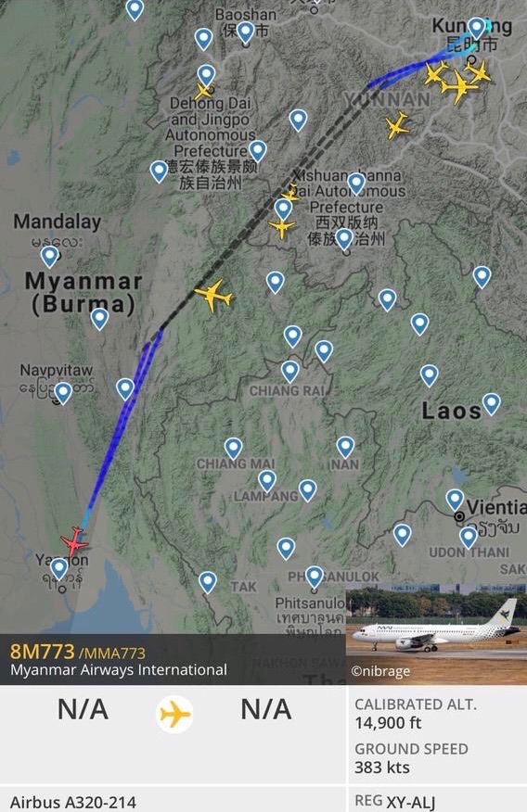Open the Nan airport pin
Screen dimensions: 527x812
345,448
